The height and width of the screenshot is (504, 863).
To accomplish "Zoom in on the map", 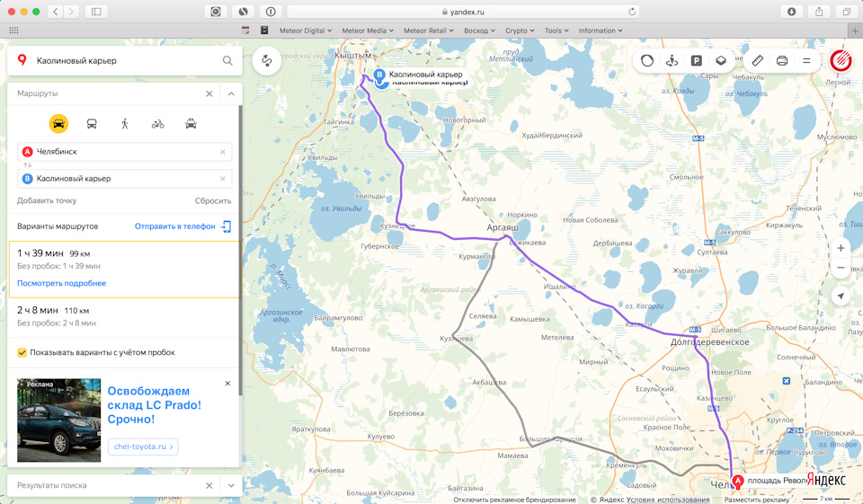I will pyautogui.click(x=841, y=248).
